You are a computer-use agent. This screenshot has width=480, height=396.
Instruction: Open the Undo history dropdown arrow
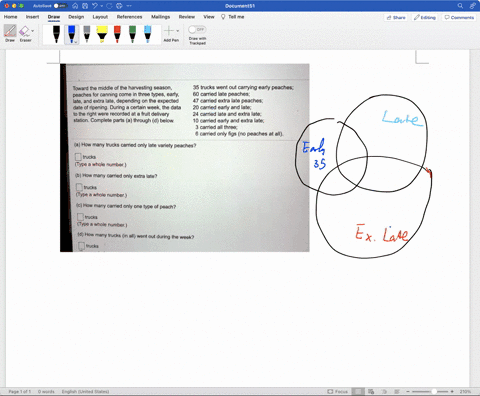[x=102, y=6]
